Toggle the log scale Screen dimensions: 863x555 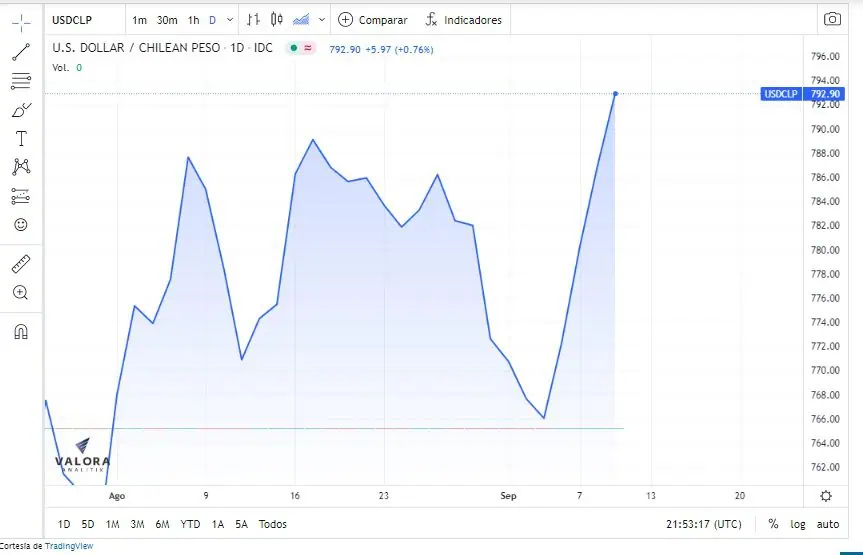click(x=798, y=524)
